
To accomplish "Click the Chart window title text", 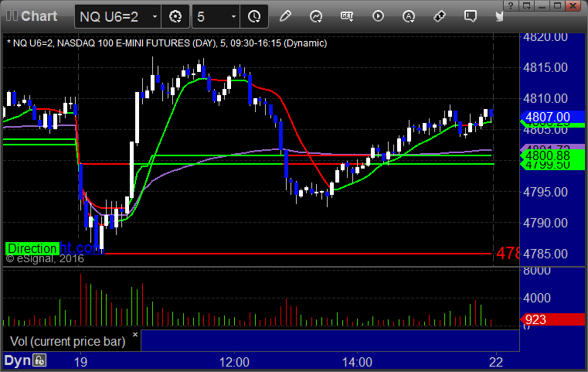I will coord(39,15).
